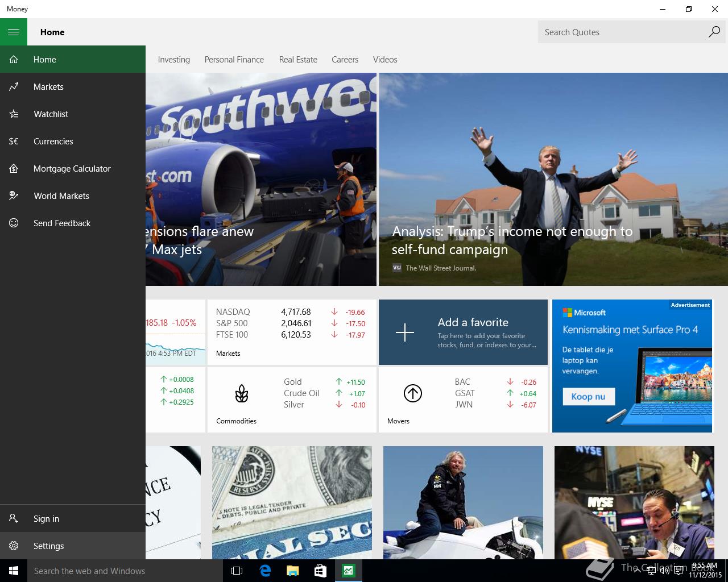This screenshot has width=728, height=582.
Task: Click the Watchlist star icon in sidebar
Action: (x=14, y=114)
